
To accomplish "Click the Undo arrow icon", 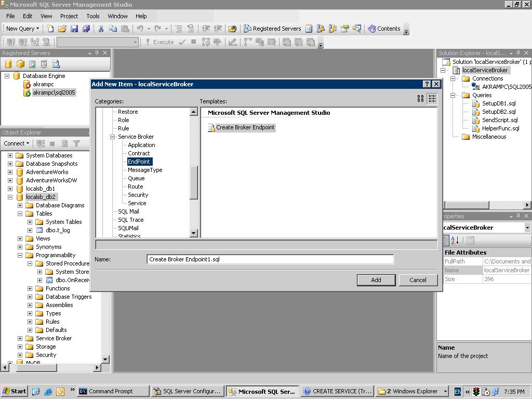I will pos(140,29).
